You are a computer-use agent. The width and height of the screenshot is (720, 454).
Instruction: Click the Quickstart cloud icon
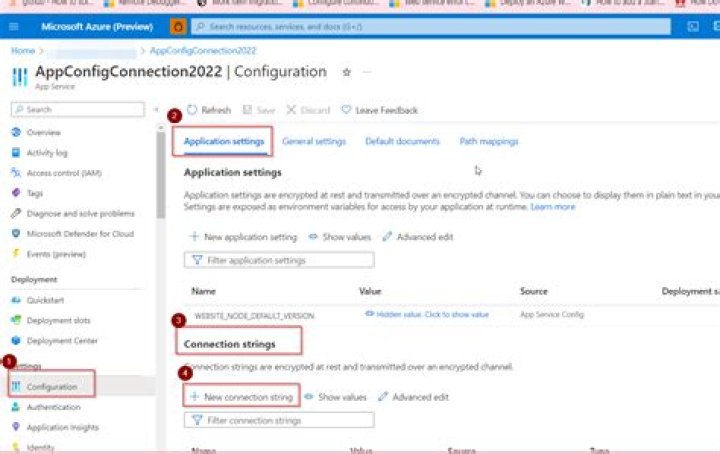[16, 300]
